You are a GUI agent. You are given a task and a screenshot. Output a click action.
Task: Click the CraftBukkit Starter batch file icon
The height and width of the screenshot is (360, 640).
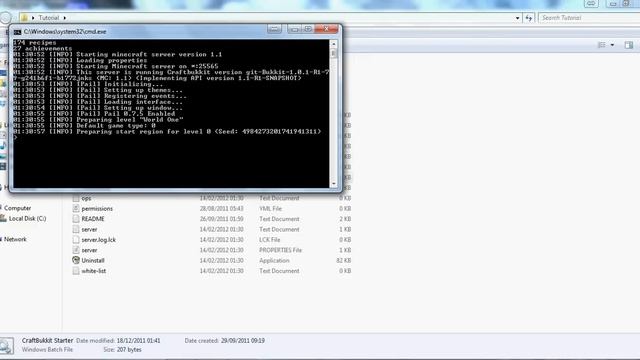tap(7, 346)
